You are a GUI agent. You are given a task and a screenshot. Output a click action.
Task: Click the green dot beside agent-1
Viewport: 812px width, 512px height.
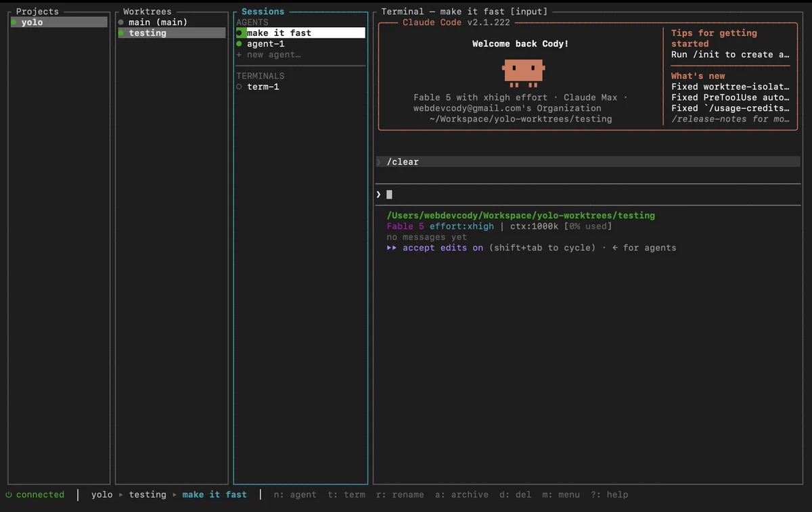coord(240,44)
